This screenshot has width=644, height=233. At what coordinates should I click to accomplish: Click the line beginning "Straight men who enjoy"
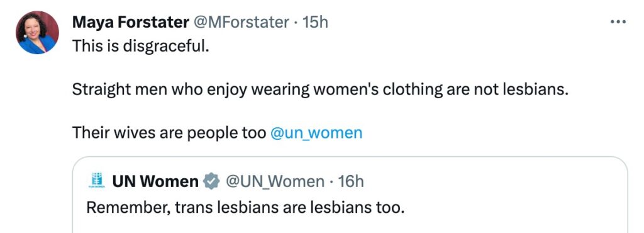point(320,89)
